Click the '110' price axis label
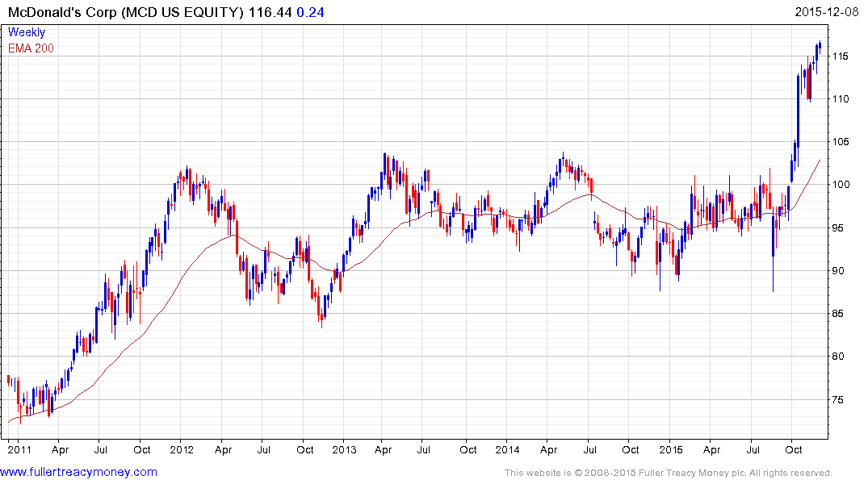The image size is (868, 484). (x=841, y=99)
